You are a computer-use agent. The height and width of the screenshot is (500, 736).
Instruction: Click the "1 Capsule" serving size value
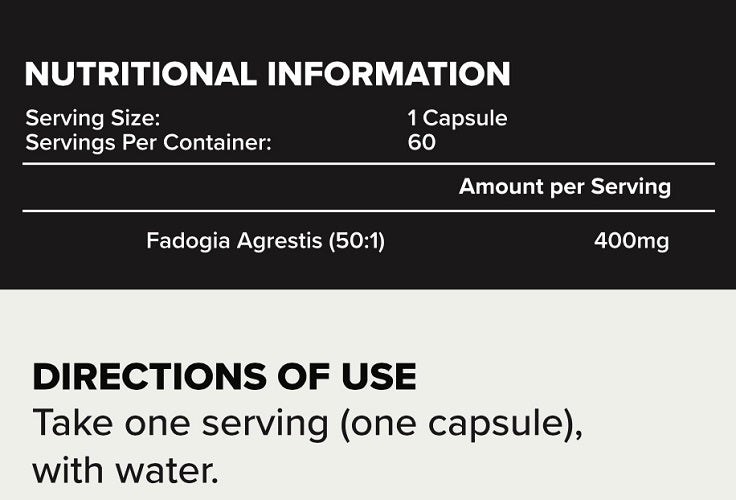click(457, 118)
